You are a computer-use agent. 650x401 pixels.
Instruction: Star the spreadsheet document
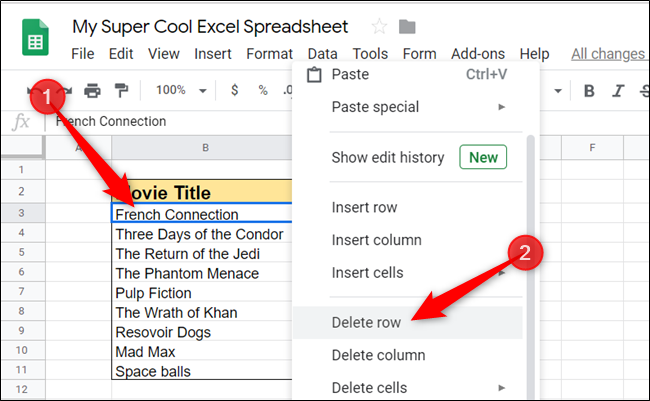point(379,27)
